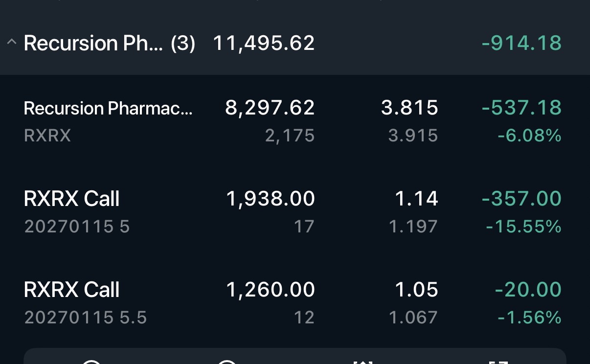
Task: Tap the rightmost bracket icon in bottom bar
Action: click(x=499, y=361)
